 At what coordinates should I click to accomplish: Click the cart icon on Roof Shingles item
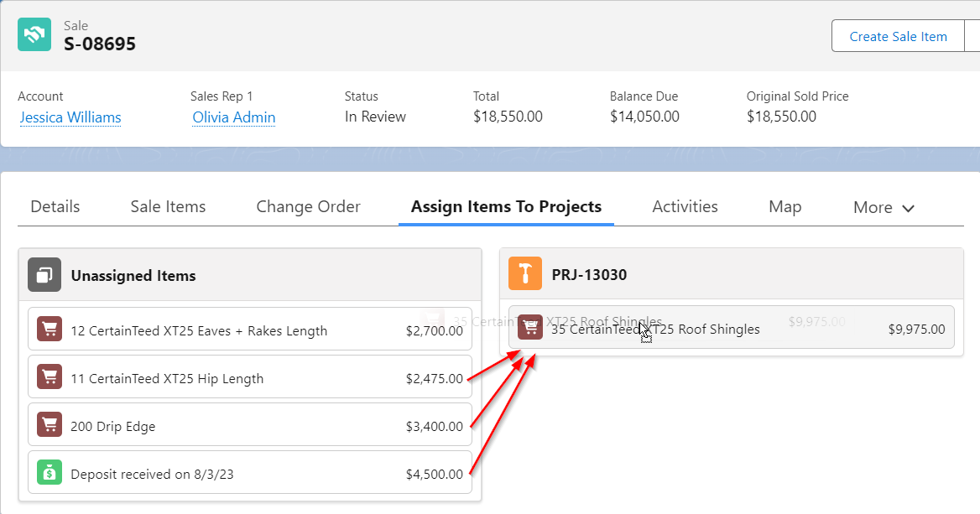[x=529, y=327]
